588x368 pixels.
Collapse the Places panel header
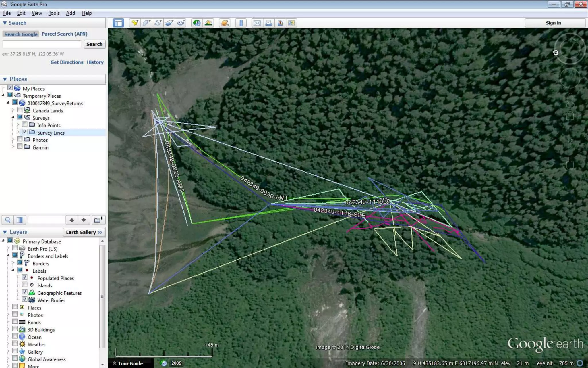coord(5,79)
